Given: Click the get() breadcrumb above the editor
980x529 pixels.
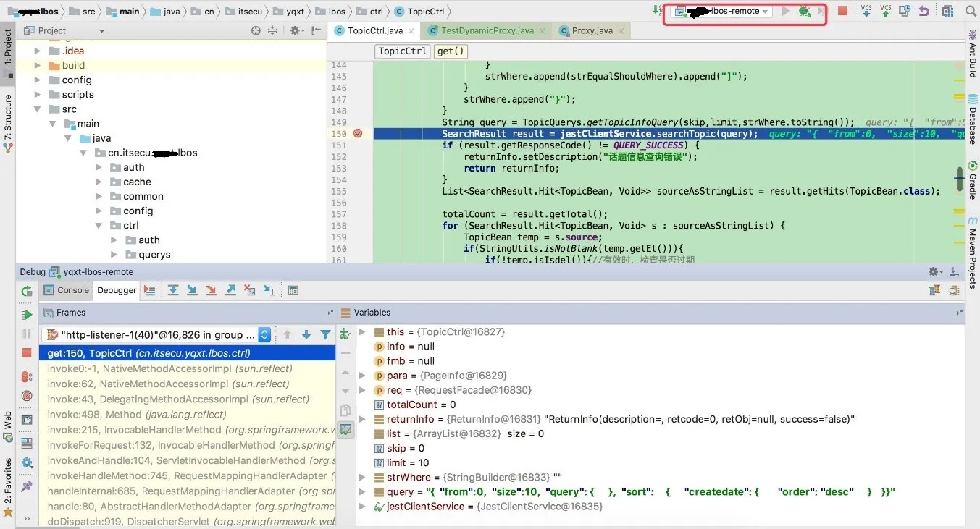Looking at the screenshot, I should click(451, 51).
